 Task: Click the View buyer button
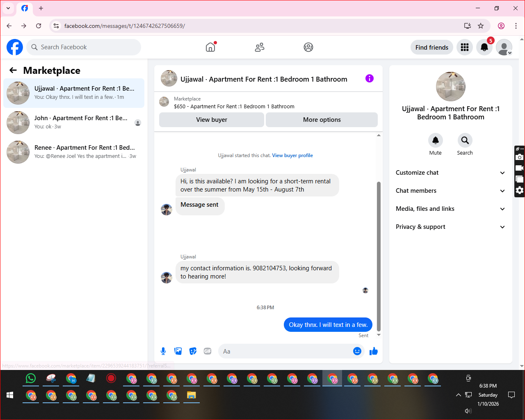212,120
